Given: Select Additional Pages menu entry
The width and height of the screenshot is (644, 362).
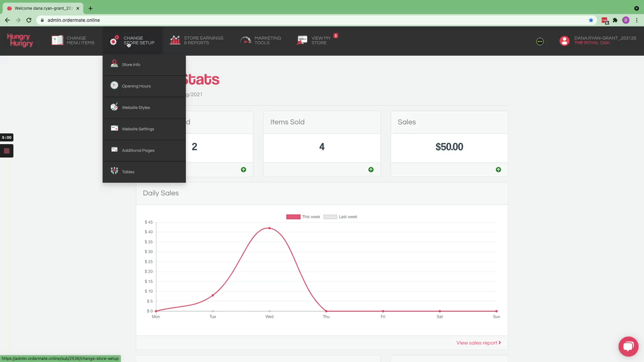Looking at the screenshot, I should pyautogui.click(x=144, y=150).
